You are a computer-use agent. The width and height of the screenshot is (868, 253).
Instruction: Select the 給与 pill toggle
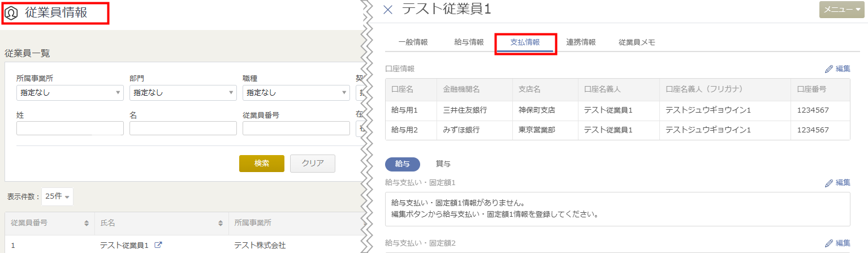[x=402, y=164]
